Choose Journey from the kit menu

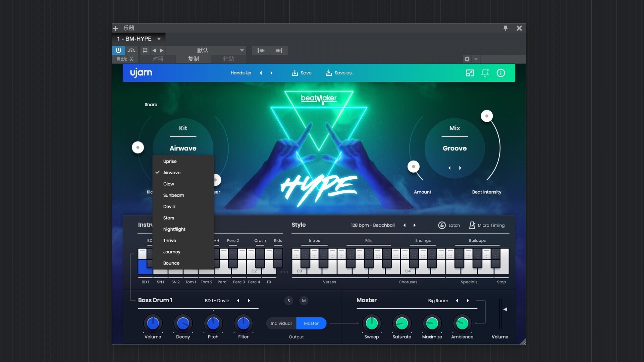(183, 252)
